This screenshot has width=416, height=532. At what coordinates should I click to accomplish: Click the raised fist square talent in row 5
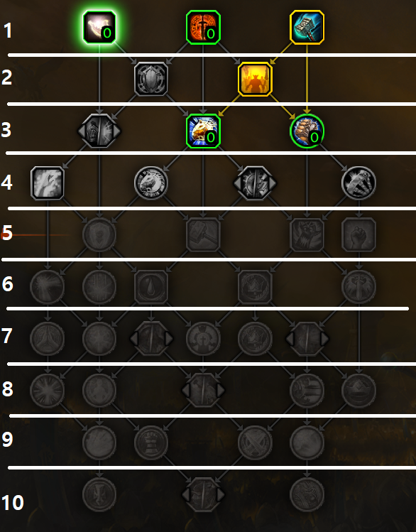click(x=358, y=234)
